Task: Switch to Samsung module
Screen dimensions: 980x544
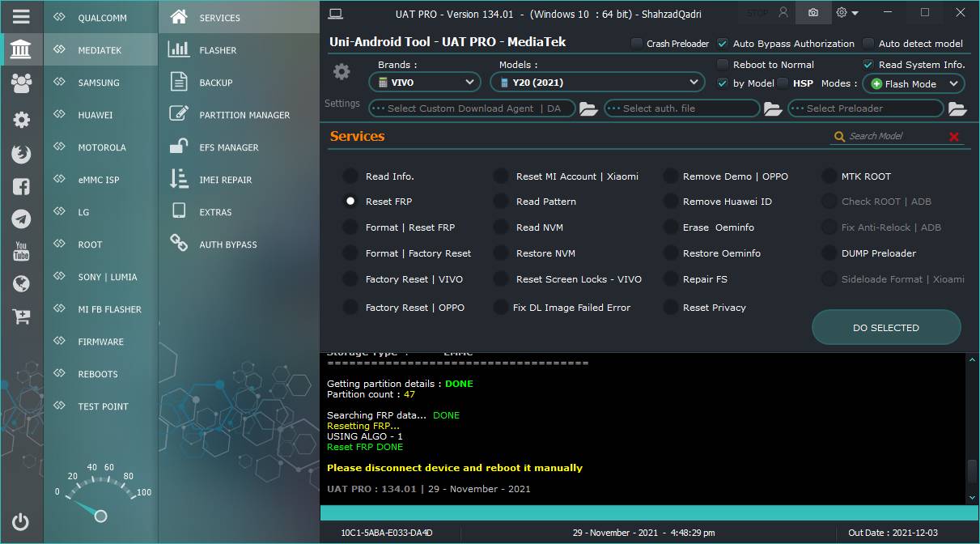Action: tap(100, 82)
